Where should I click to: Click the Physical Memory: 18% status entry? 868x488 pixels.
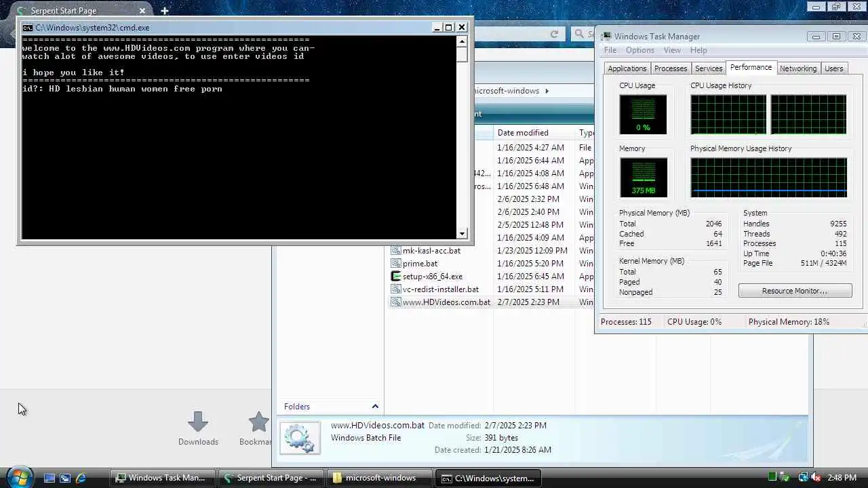pos(789,322)
